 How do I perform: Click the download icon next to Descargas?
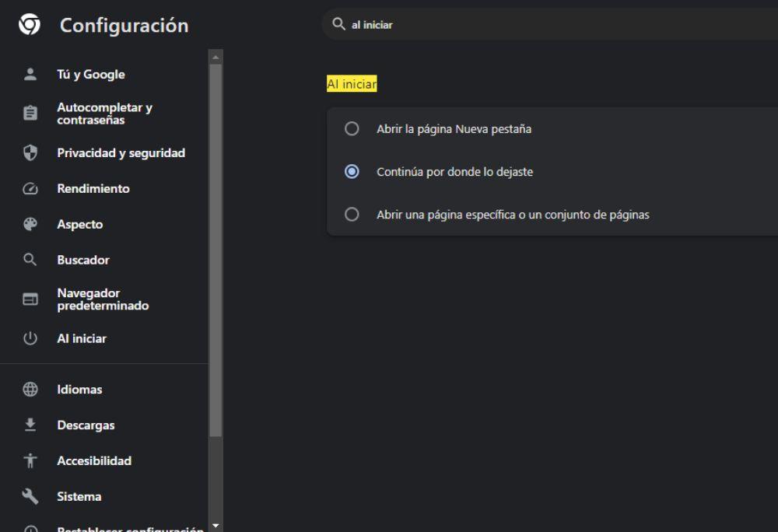30,425
